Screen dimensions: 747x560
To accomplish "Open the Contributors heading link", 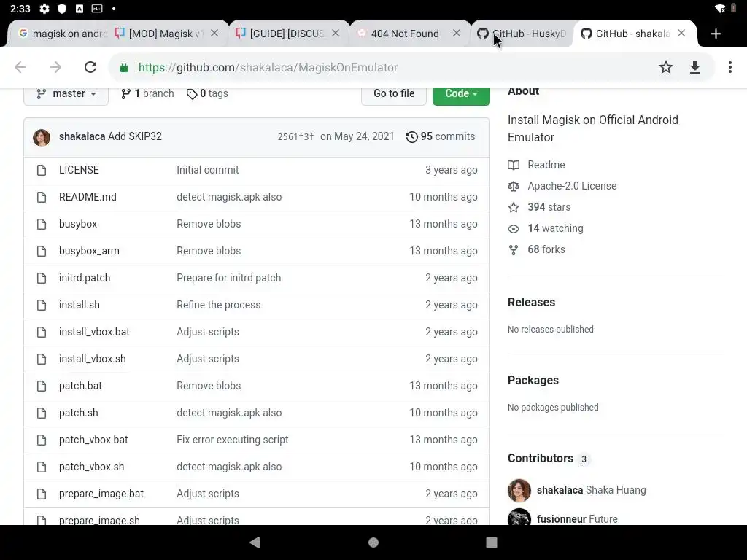I will pos(541,459).
